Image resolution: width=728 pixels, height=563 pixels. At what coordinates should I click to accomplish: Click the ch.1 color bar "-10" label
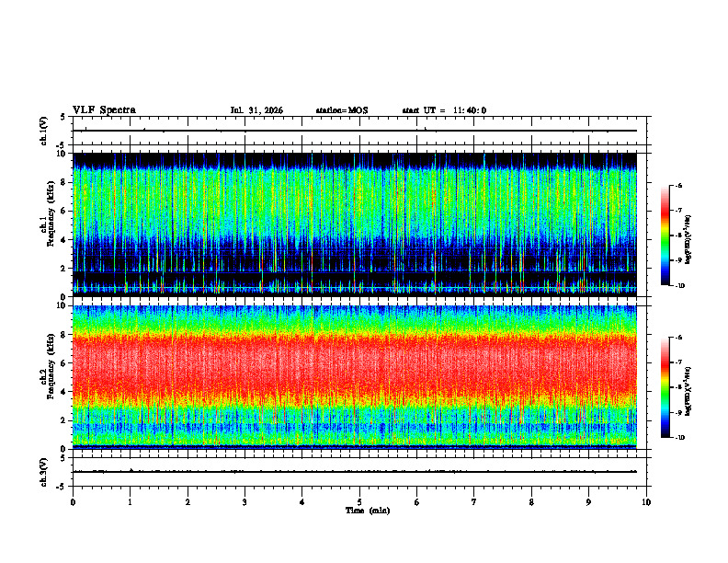tap(679, 286)
